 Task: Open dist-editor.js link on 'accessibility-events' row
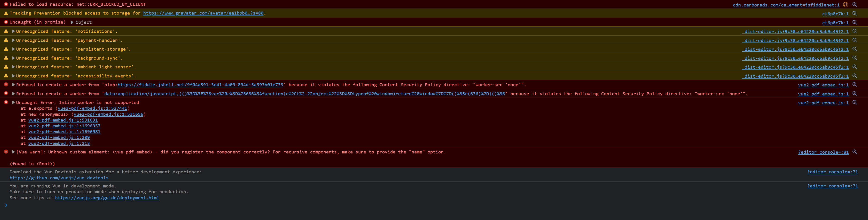795,76
